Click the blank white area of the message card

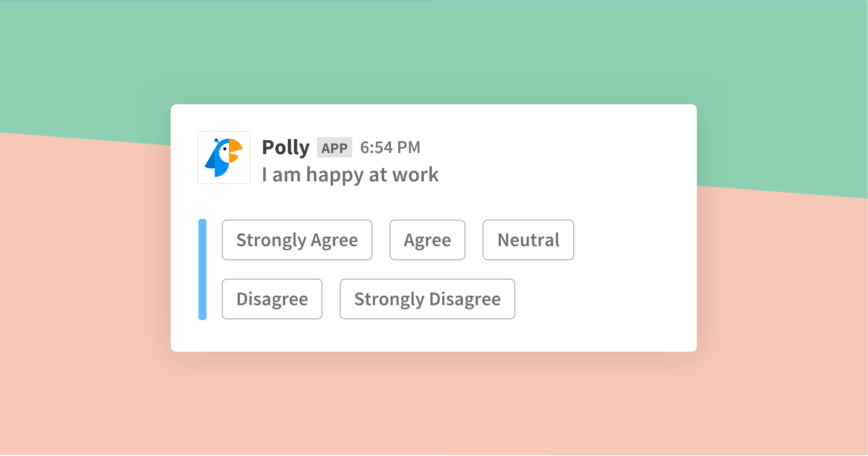(615, 290)
